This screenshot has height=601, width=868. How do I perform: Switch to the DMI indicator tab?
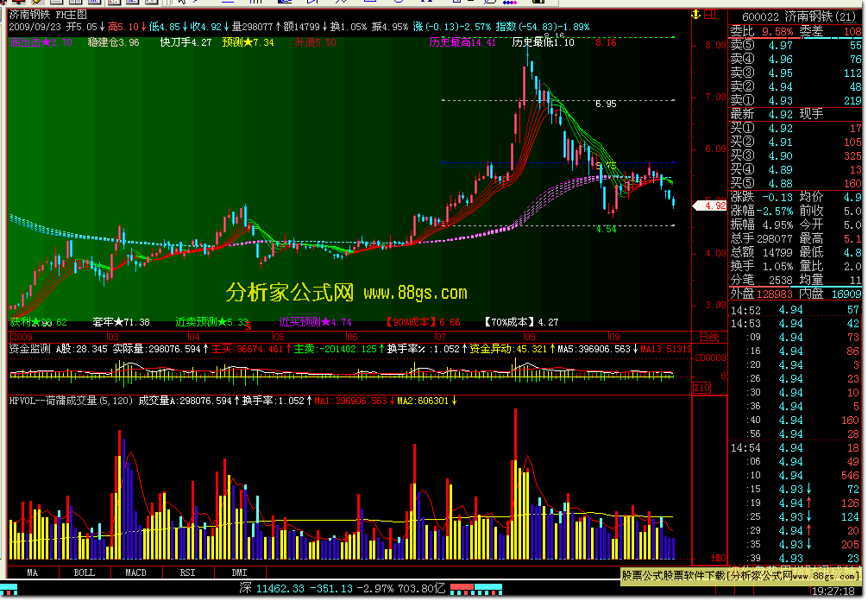[239, 573]
